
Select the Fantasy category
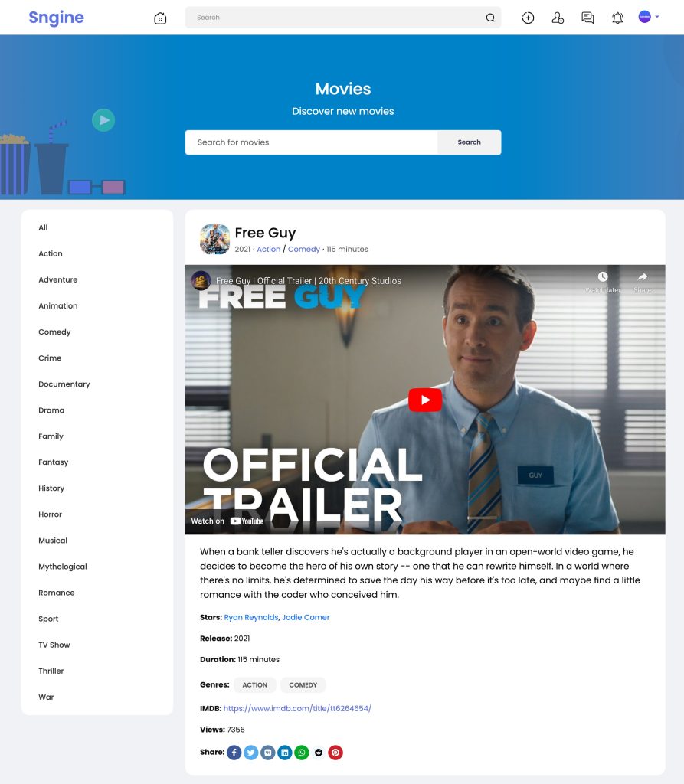[54, 462]
